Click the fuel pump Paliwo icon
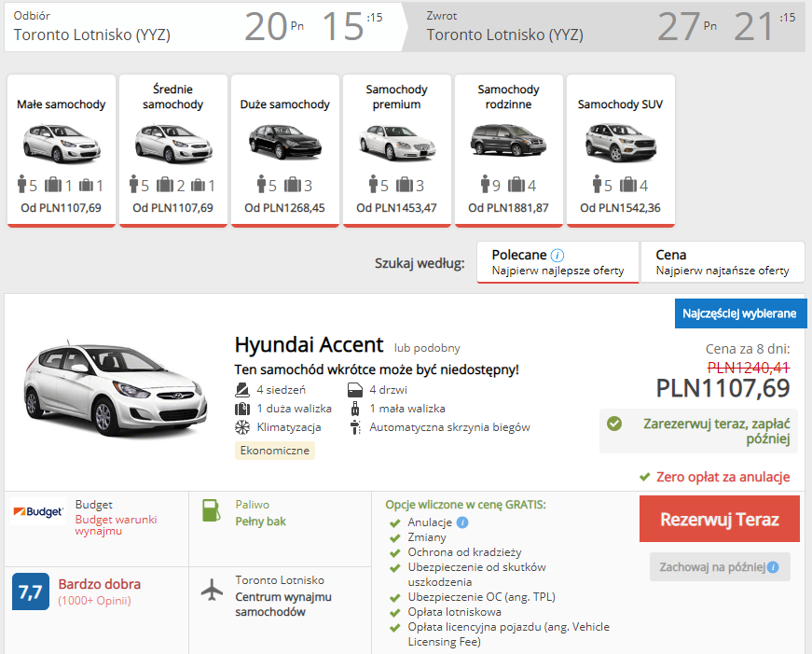 click(211, 510)
